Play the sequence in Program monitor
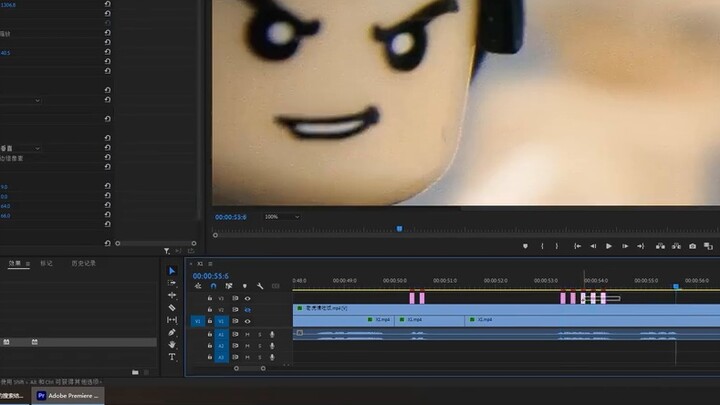720x405 pixels. click(609, 246)
